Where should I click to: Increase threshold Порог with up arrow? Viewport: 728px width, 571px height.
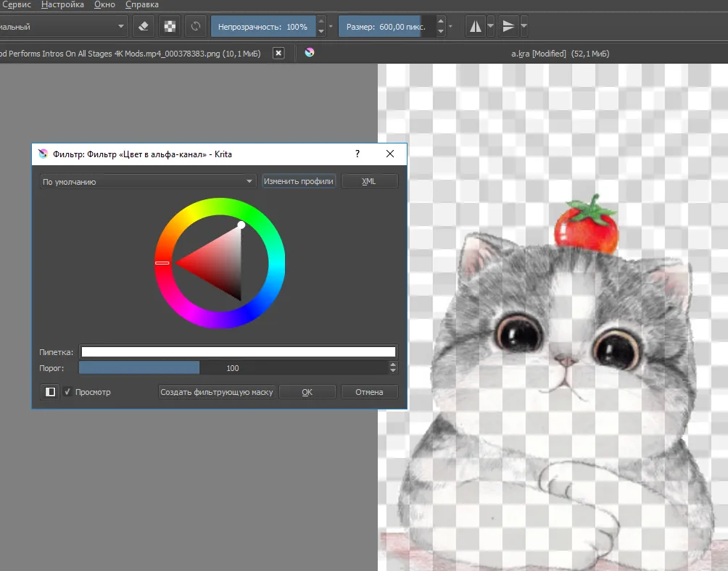[x=393, y=364]
